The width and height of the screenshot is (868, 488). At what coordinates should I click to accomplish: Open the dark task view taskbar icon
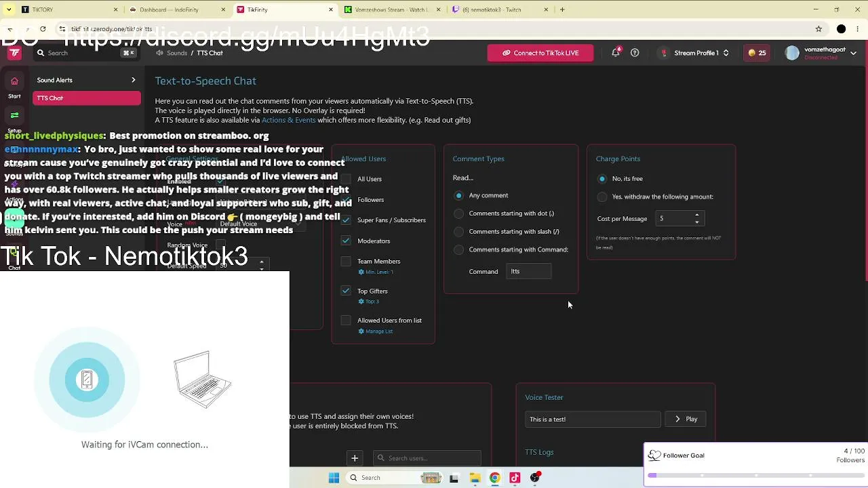tap(454, 478)
